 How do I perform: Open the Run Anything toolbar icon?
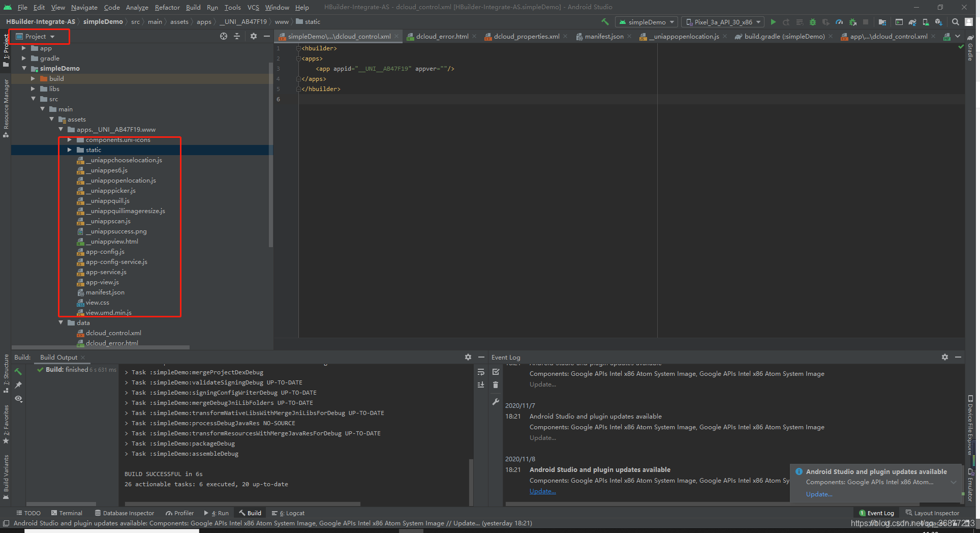[899, 22]
